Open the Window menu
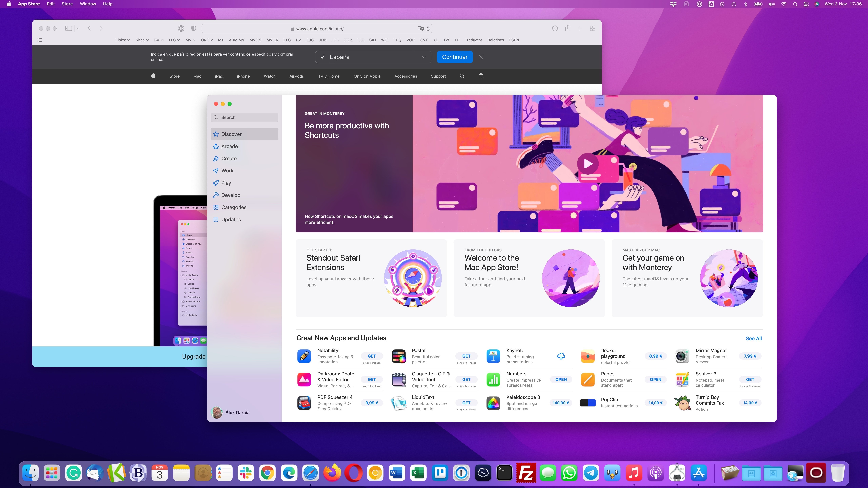The height and width of the screenshot is (488, 868). (x=88, y=4)
